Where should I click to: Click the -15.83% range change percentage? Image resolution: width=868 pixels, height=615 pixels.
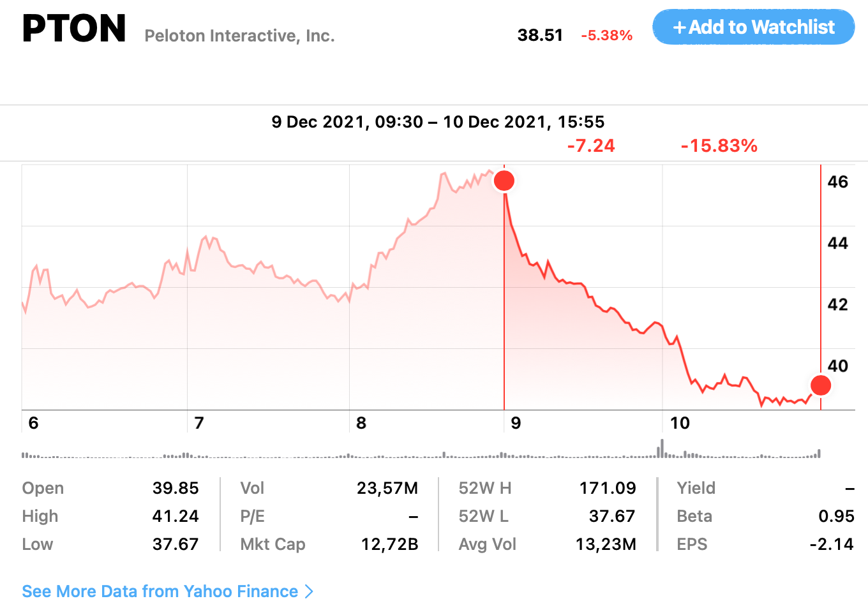(719, 146)
